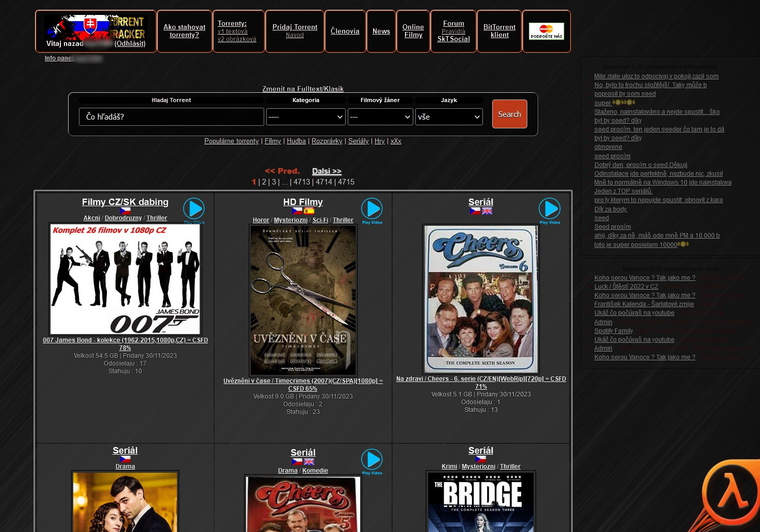Screen dimensions: 760x532
Task: Click the red Search button
Action: [x=509, y=114]
